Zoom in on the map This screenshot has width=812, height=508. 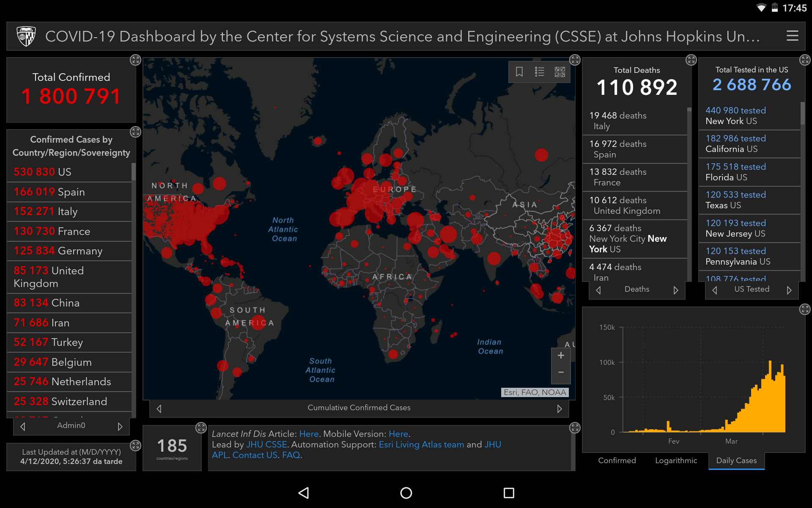[x=561, y=356]
